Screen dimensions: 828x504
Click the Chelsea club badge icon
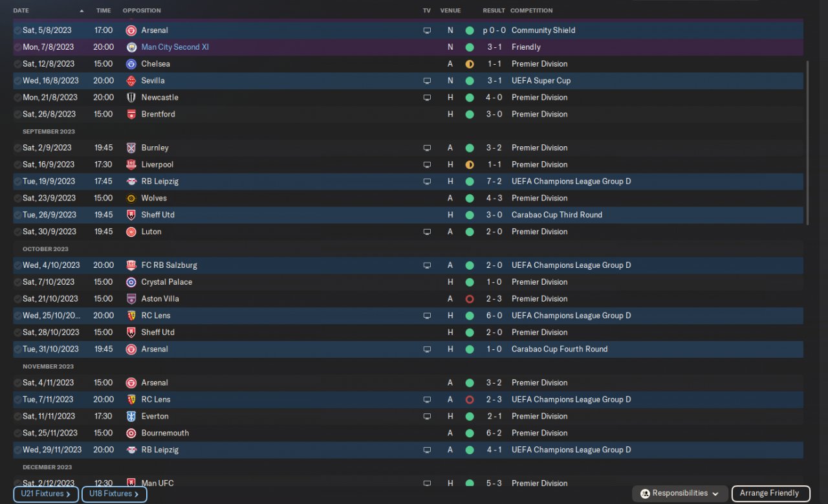(131, 64)
